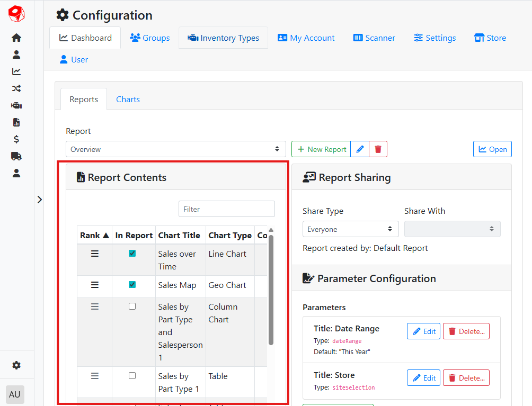Uncheck the Sales Map In Report checkbox

click(x=132, y=285)
